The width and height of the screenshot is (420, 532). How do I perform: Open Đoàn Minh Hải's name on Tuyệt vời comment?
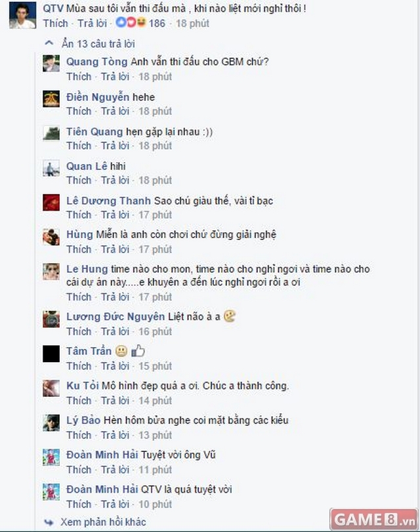pyautogui.click(x=102, y=455)
